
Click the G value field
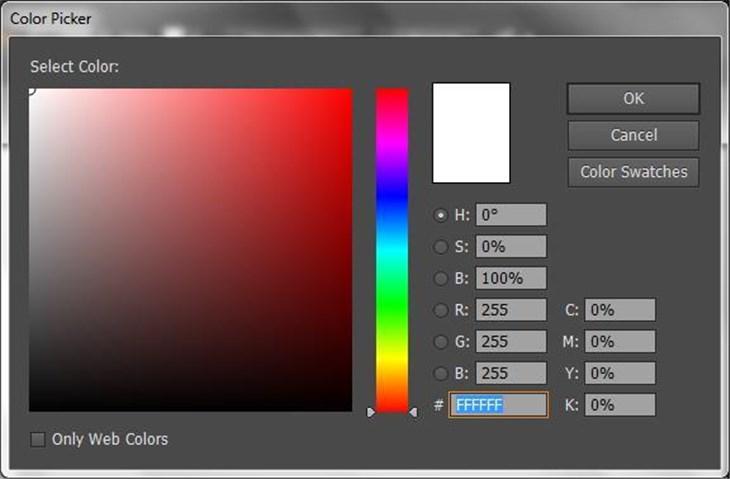pos(511,341)
